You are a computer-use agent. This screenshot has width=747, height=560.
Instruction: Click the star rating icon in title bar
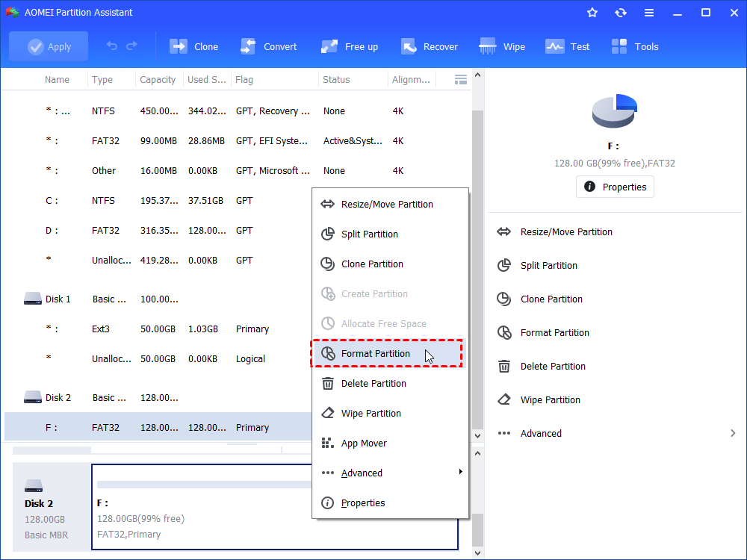(x=592, y=12)
